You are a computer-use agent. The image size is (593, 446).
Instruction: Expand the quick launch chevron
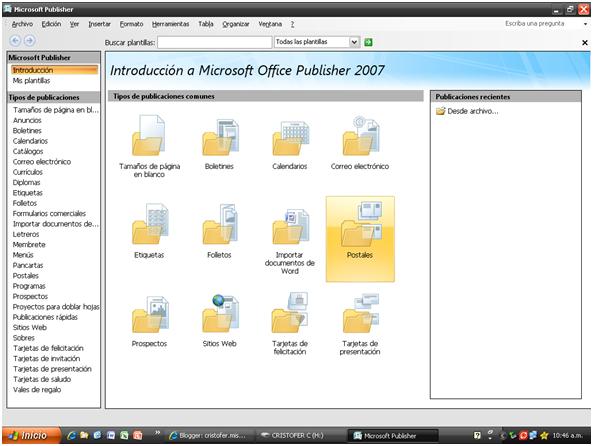tap(157, 433)
